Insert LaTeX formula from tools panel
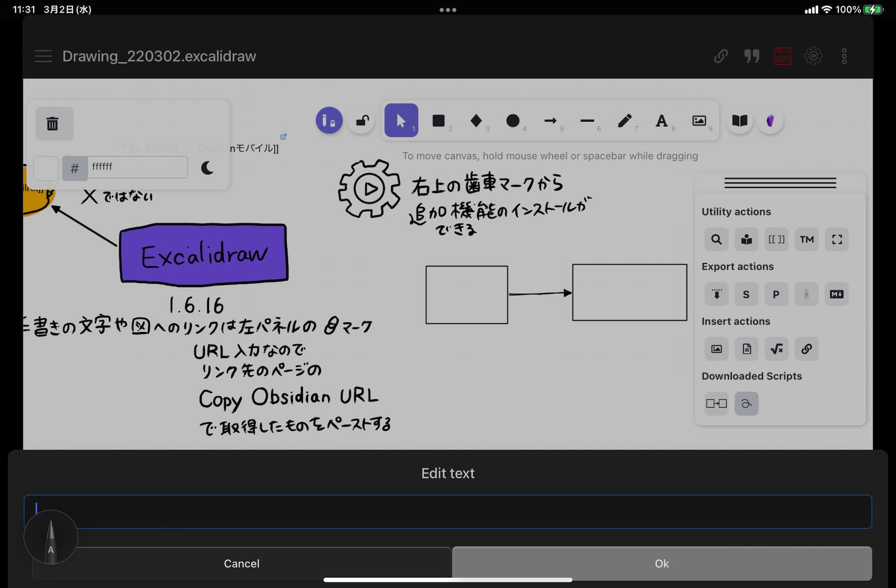Viewport: 896px width, 588px height. pos(777,349)
